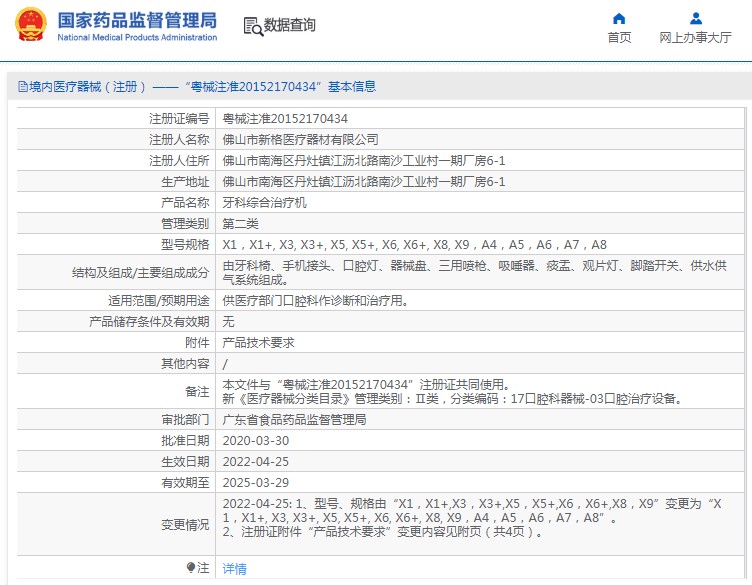Click the national emblem logo icon
752x585 pixels.
pos(31,24)
